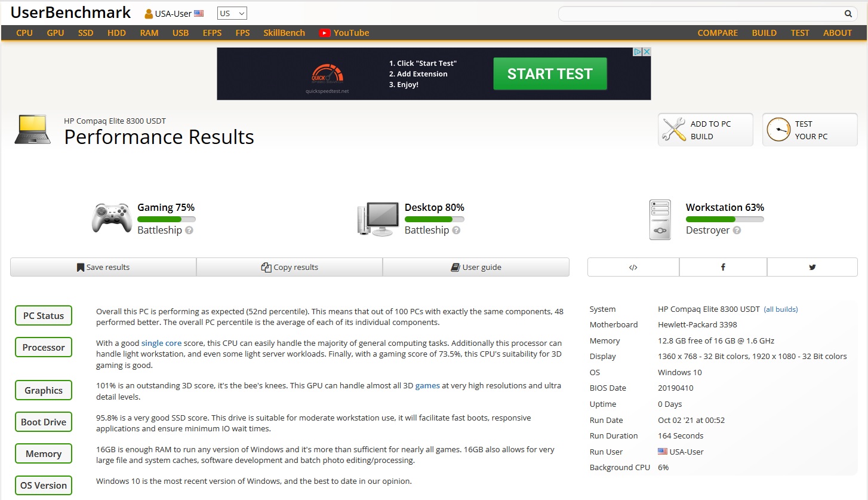Click the Gaming 75% green progress bar
Viewport: 868px width, 500px height.
[x=166, y=219]
